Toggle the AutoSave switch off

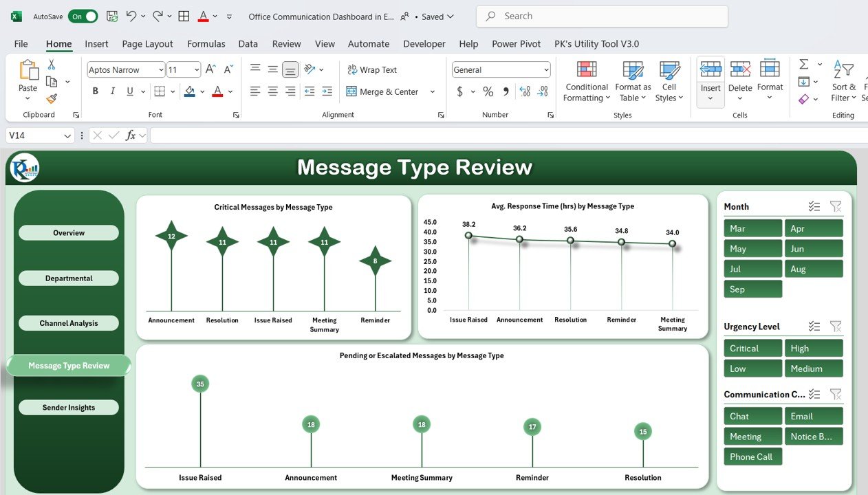83,16
